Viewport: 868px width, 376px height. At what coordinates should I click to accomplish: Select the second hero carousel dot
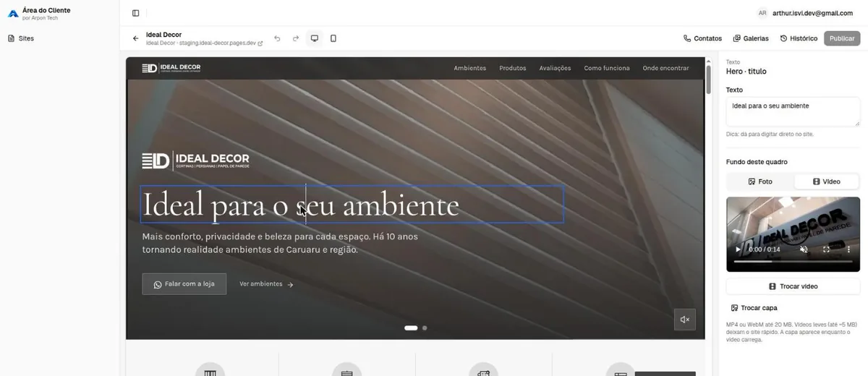point(425,328)
